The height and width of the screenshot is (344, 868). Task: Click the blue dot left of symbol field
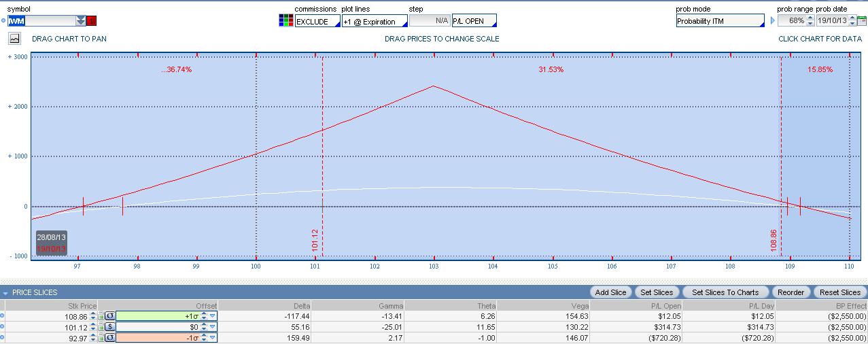(3, 21)
